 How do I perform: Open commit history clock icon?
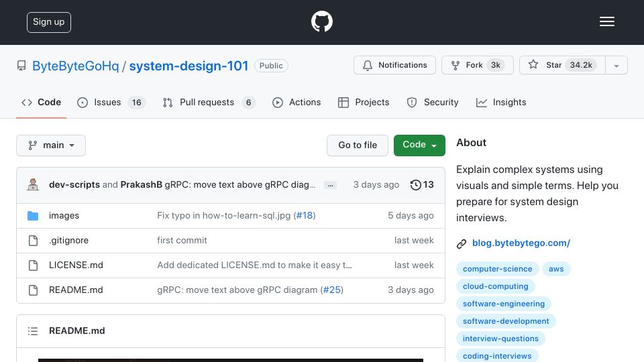coord(415,185)
